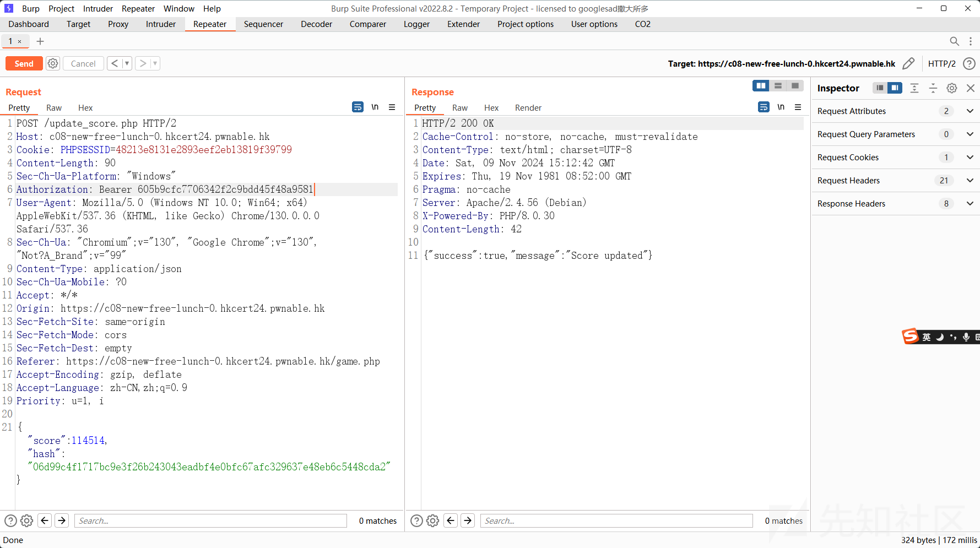Open Repeater send settings gear icon
Viewport: 980px width, 548px height.
coord(53,63)
